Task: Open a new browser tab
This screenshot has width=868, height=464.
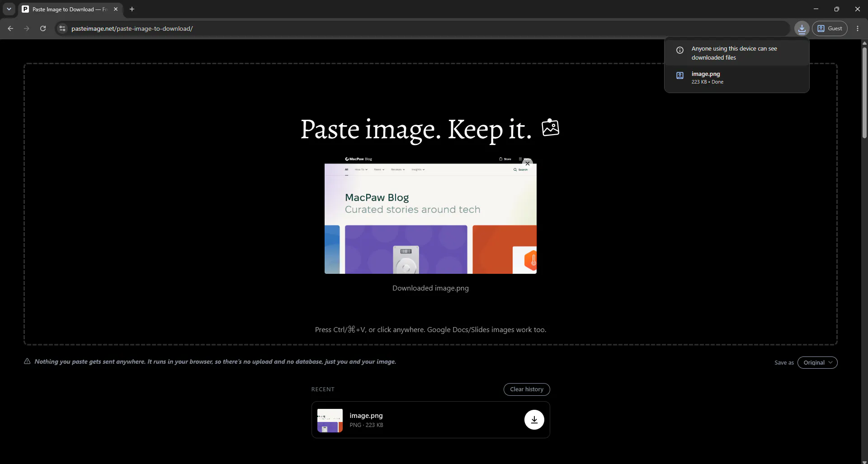Action: point(132,9)
